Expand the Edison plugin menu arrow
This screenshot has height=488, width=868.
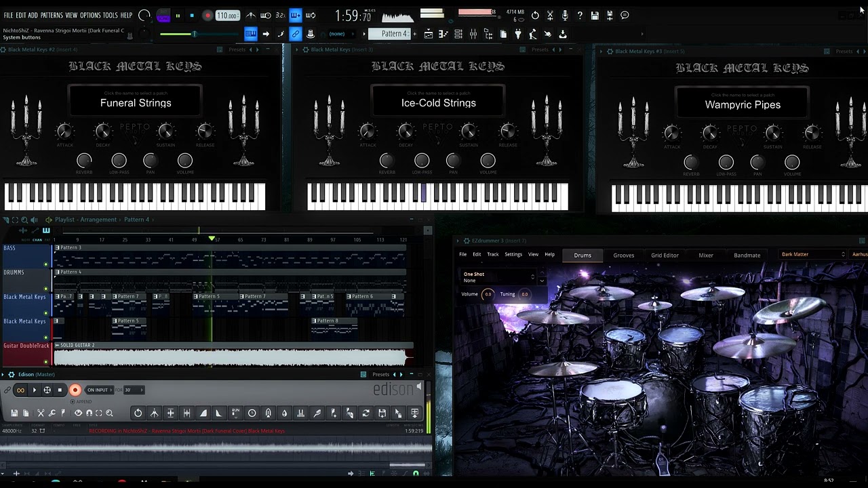click(3, 374)
